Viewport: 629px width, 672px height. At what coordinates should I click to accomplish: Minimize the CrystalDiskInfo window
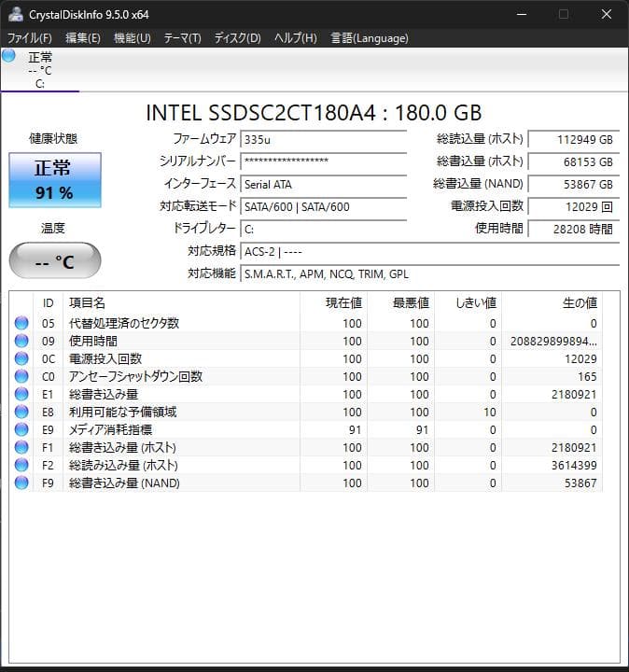(x=522, y=14)
